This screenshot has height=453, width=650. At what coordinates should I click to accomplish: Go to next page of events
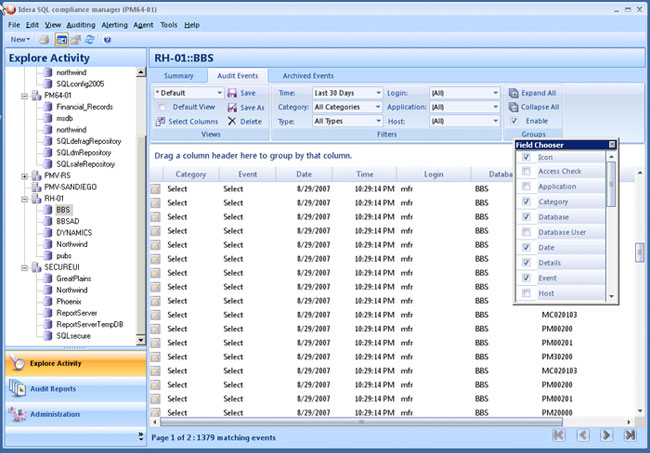606,435
